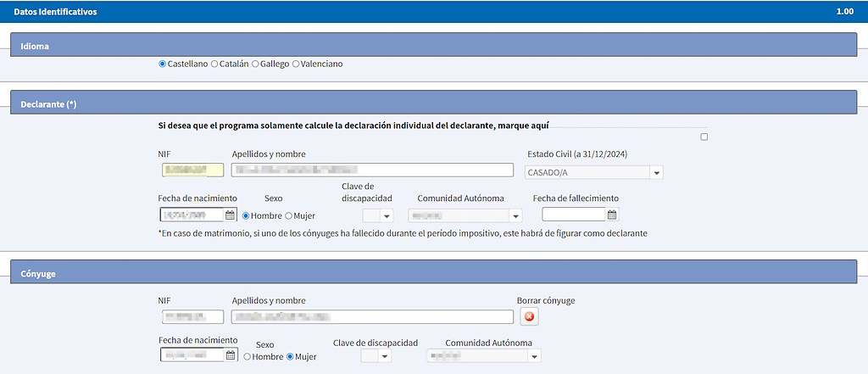Viewport: 868px width, 374px height.
Task: Click the Declarante NIF field
Action: (192, 170)
